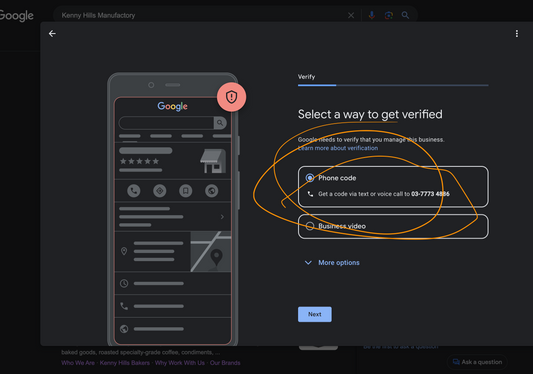
Task: Click the phone mockup illustration
Action: [x=173, y=209]
